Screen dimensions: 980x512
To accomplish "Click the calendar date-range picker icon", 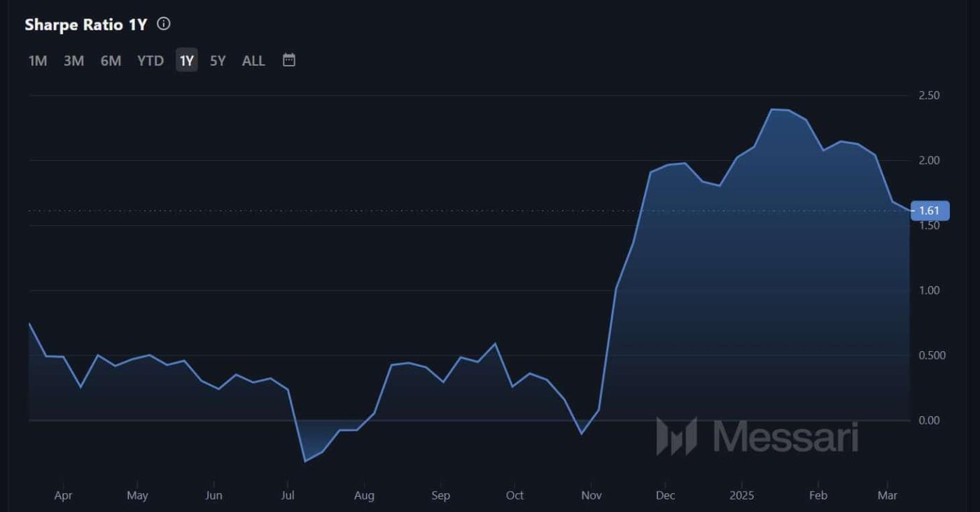I will tap(288, 60).
